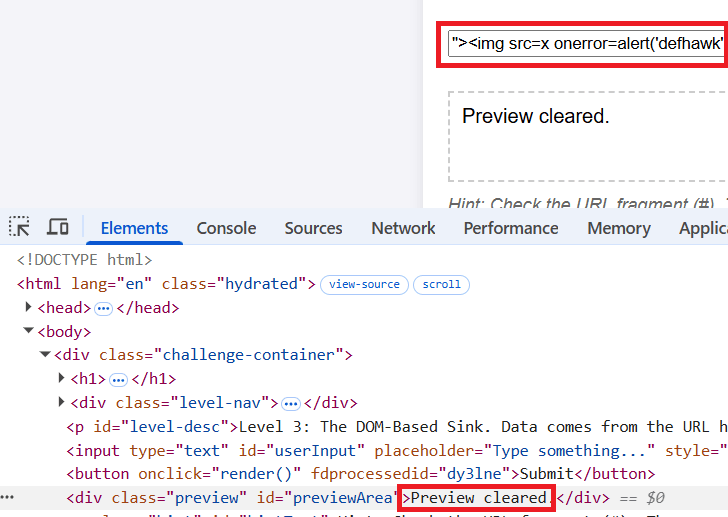Click the view-source badge on html node
The height and width of the screenshot is (517, 728).
point(364,284)
